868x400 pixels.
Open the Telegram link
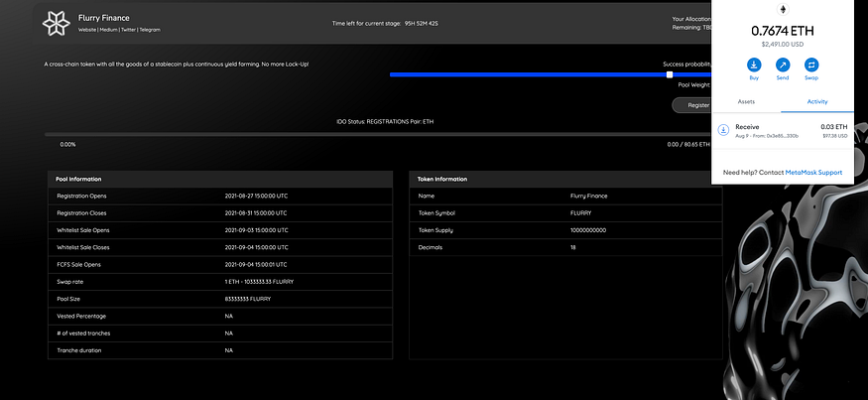(150, 30)
